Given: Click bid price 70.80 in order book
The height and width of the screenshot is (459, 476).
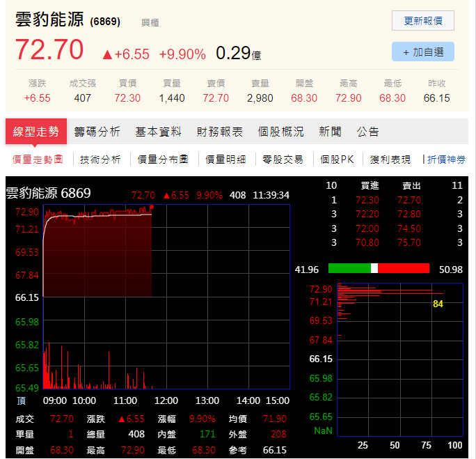Looking at the screenshot, I should coord(367,242).
